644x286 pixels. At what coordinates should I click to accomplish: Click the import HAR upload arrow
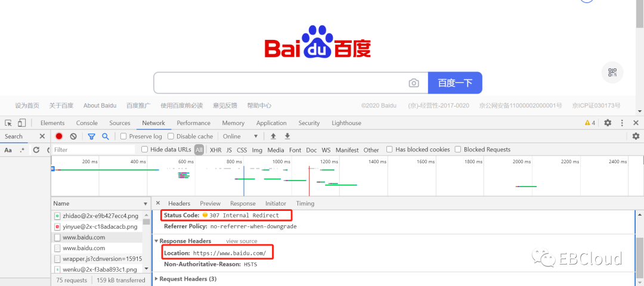click(273, 136)
